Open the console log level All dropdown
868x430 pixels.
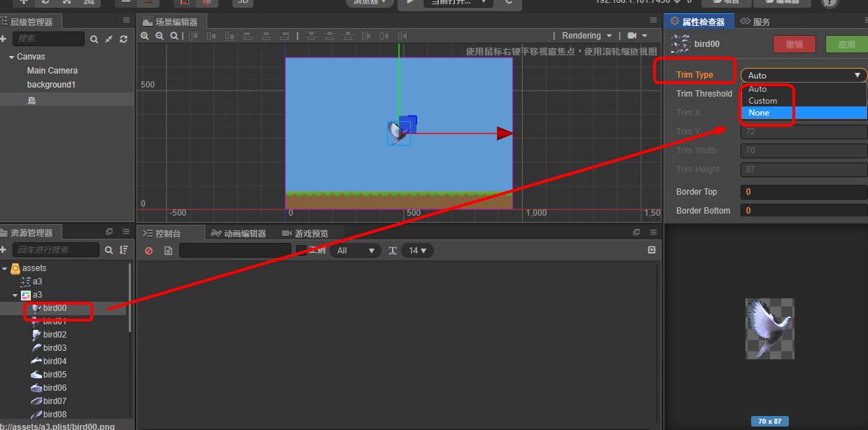pos(355,250)
